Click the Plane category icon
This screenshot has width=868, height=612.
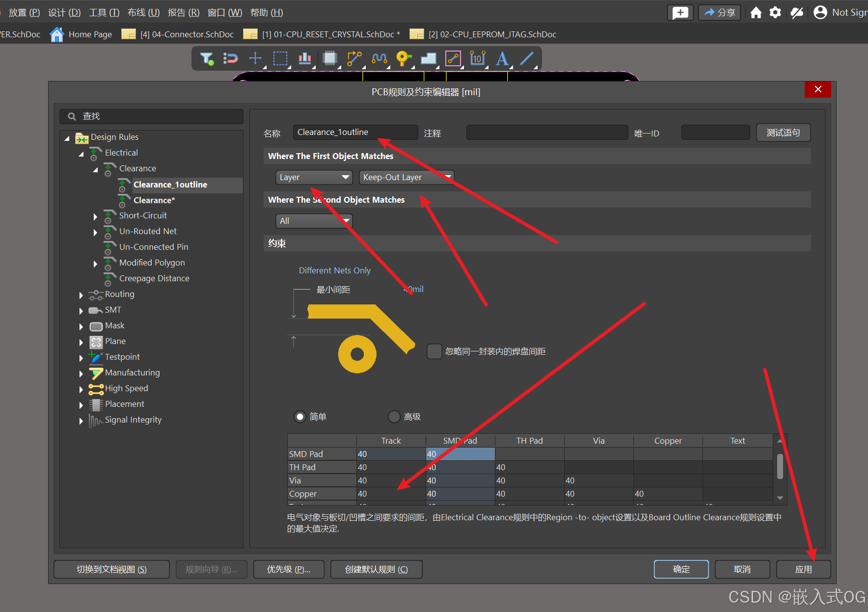(x=96, y=342)
